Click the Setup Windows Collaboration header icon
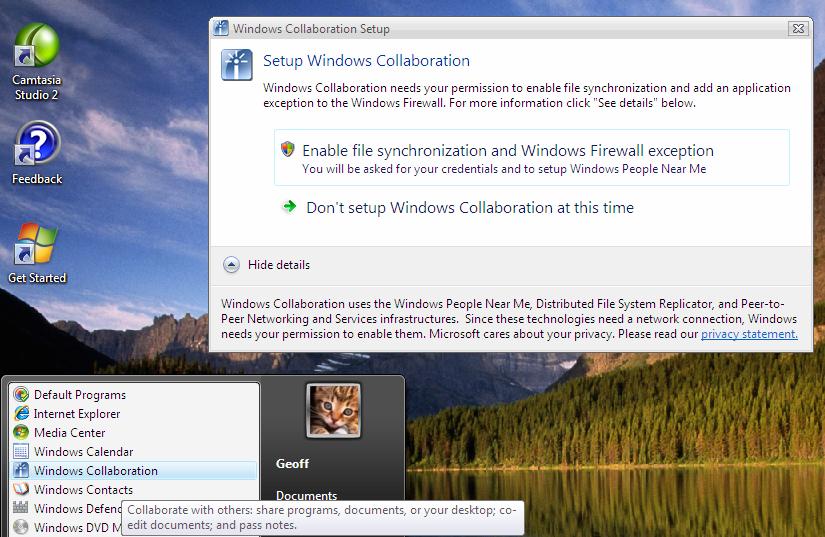 tap(237, 64)
